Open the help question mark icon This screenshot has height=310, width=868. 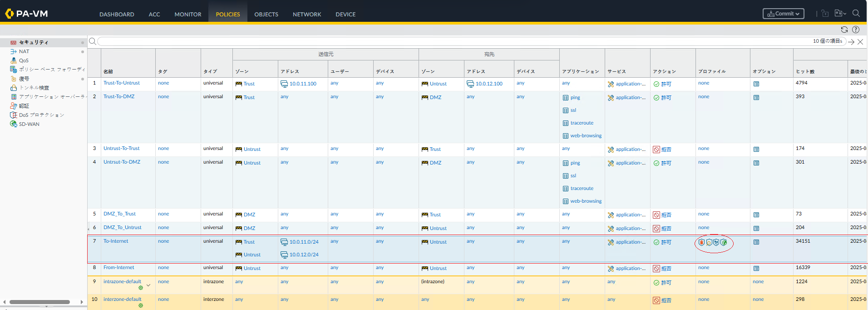tap(856, 30)
